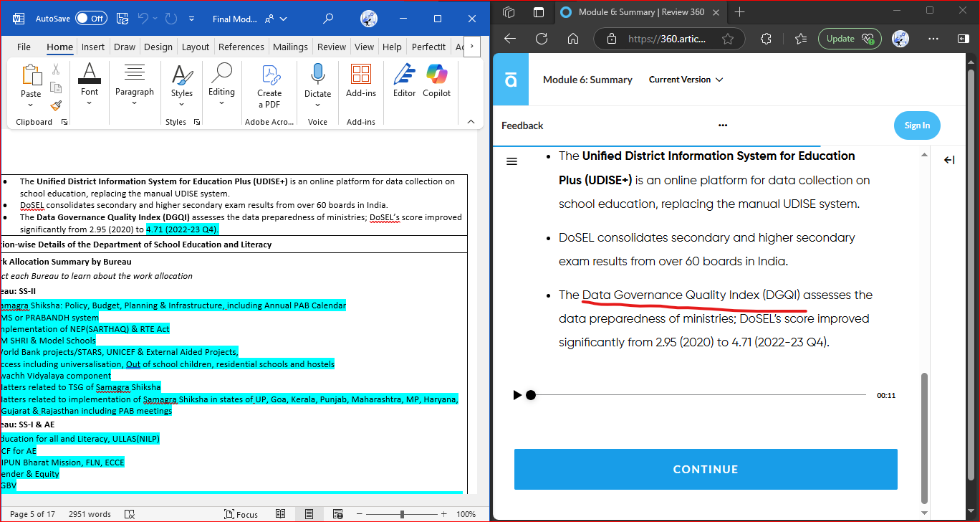This screenshot has width=980, height=522.
Task: Click Page 5 of 17 status indicator
Action: (x=32, y=514)
